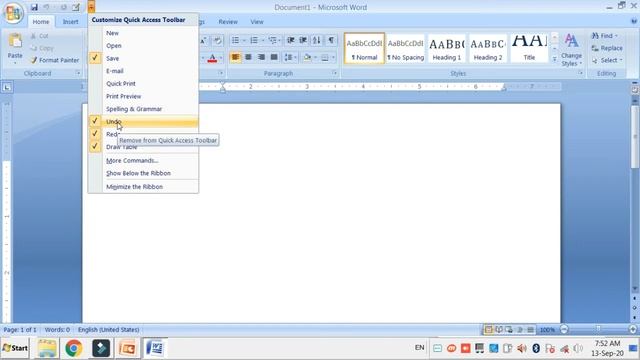Click Decrease Indent icon
The width and height of the screenshot is (640, 360).
291,40
